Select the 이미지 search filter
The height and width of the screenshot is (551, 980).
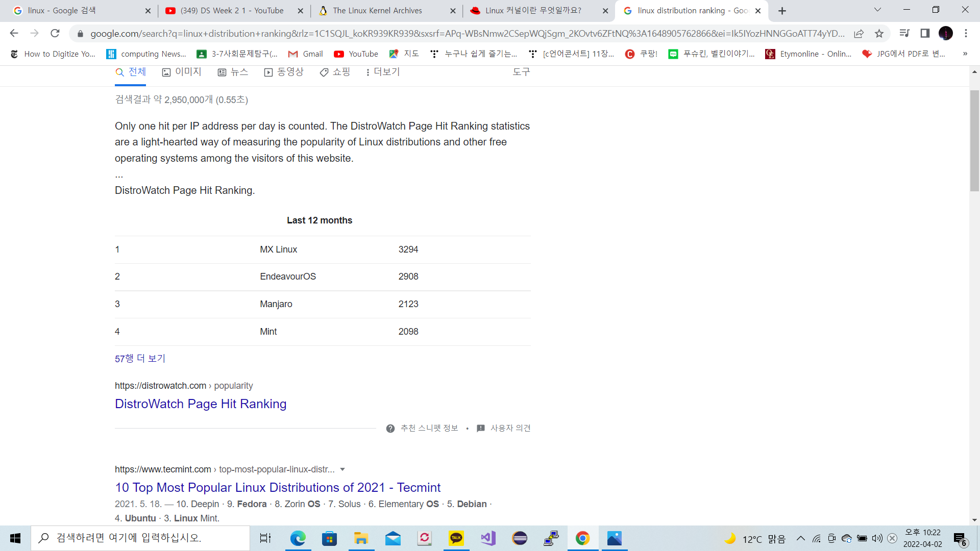click(x=182, y=72)
